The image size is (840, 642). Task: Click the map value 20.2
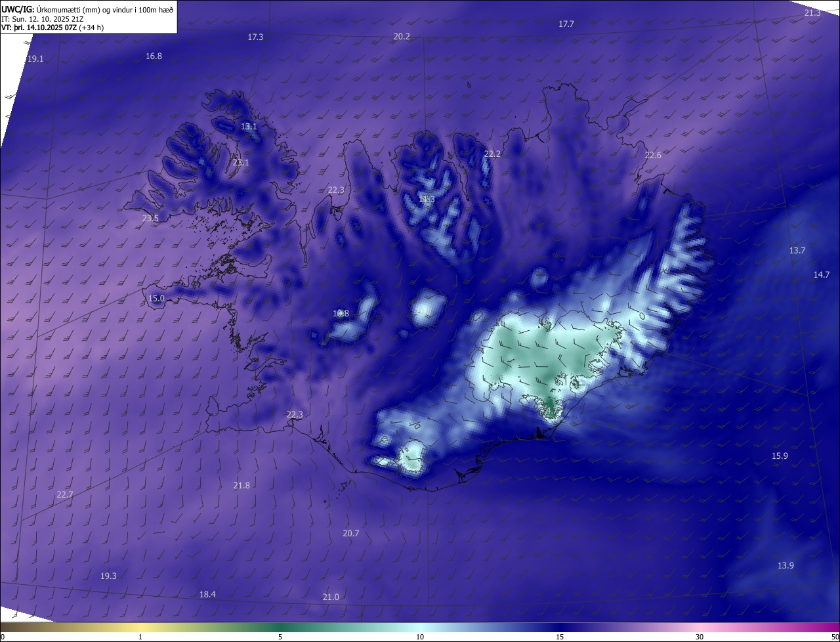(402, 37)
